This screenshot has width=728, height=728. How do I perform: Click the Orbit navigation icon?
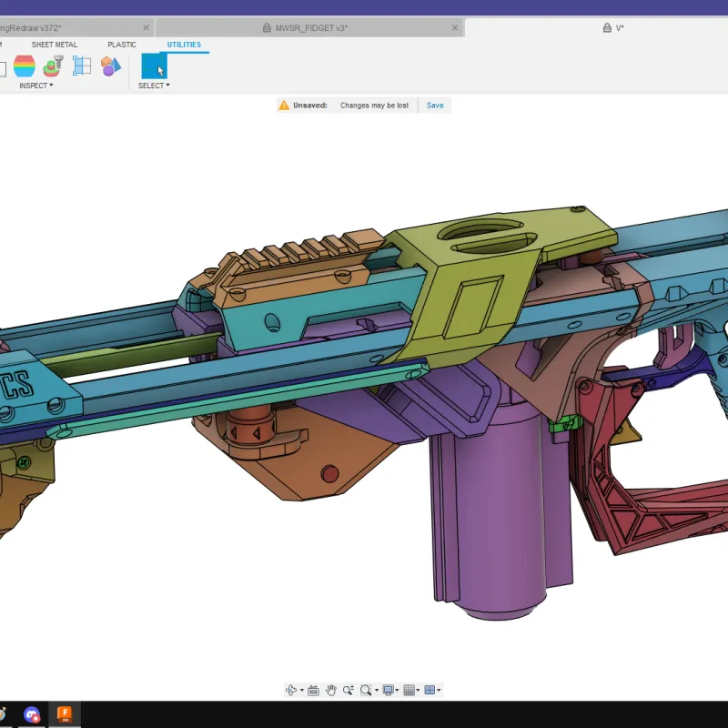[291, 690]
